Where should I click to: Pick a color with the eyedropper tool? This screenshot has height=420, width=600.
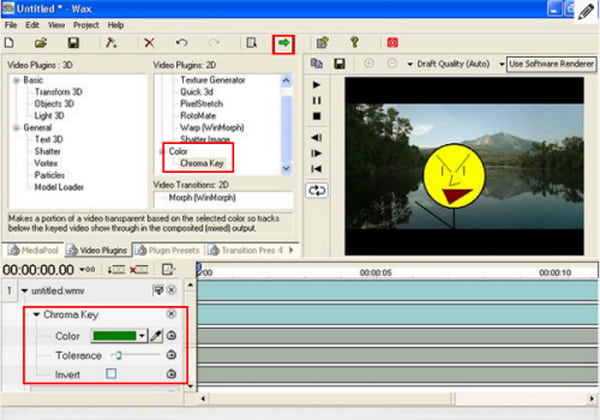pyautogui.click(x=156, y=336)
